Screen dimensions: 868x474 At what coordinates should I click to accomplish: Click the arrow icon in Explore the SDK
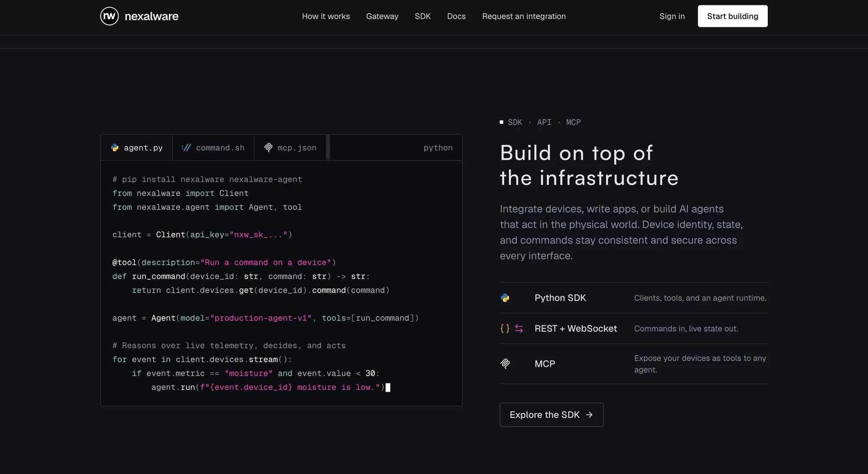(589, 415)
